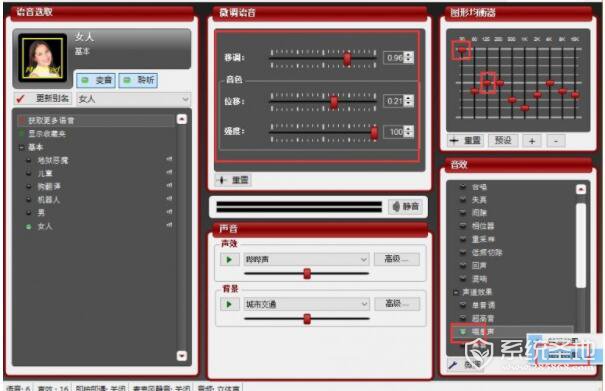Click the 声效 volume slider handle
This screenshot has height=391, width=605.
point(307,273)
